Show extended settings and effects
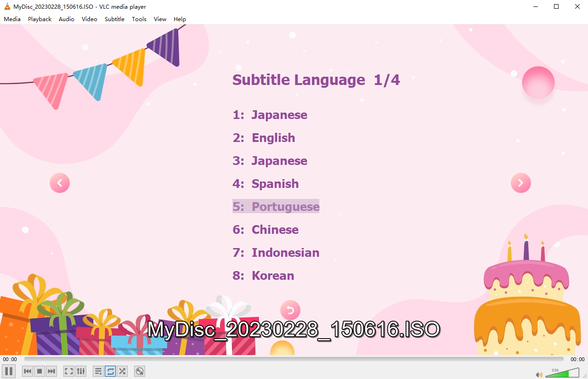The height and width of the screenshot is (379, 588). point(81,371)
